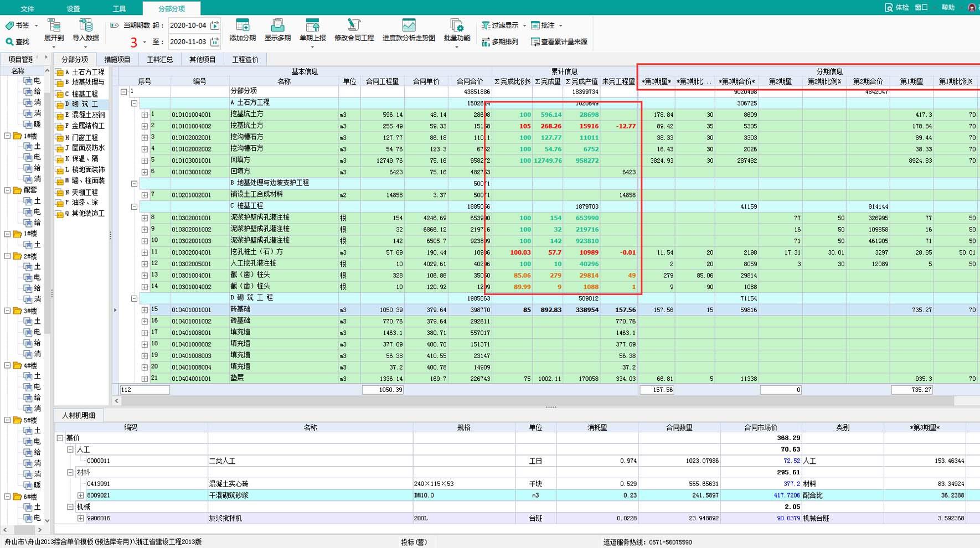Click the edit field showing 112
The height and width of the screenshot is (548, 980).
coord(145,390)
